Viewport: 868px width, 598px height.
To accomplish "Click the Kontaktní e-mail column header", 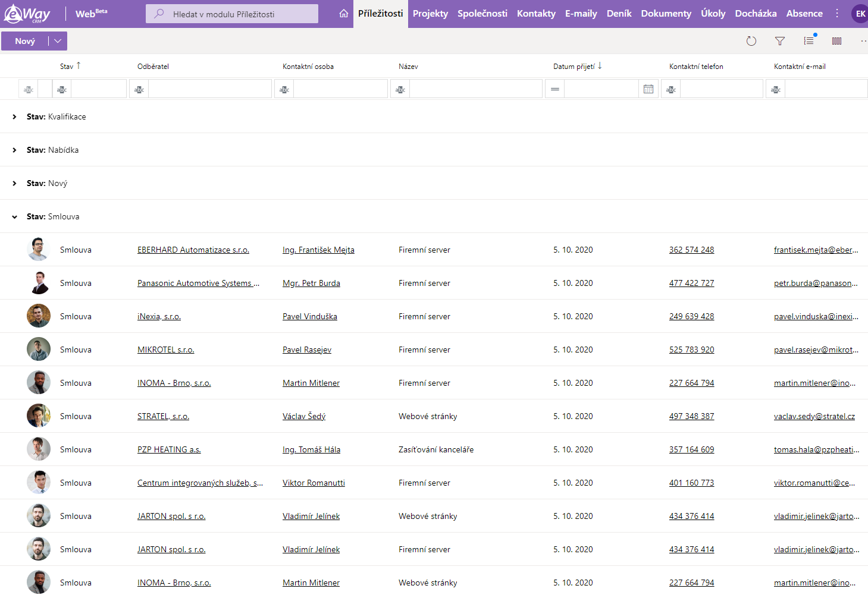I will pos(800,67).
